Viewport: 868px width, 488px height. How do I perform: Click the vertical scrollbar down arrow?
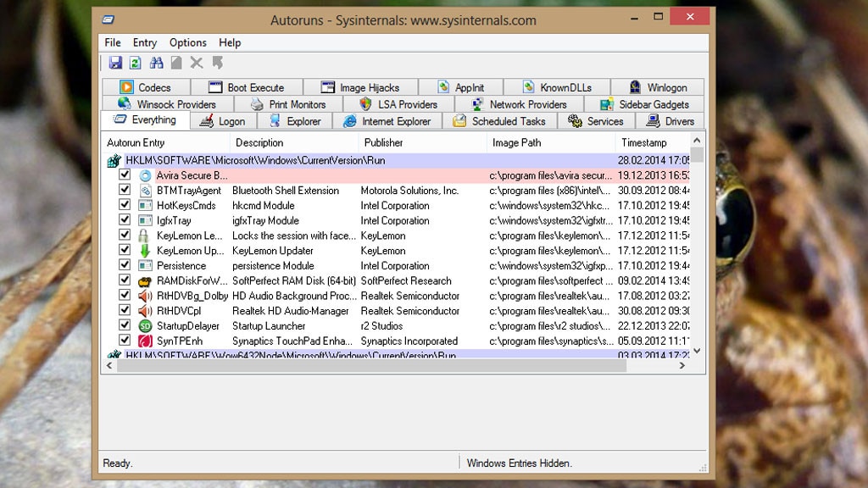[697, 350]
